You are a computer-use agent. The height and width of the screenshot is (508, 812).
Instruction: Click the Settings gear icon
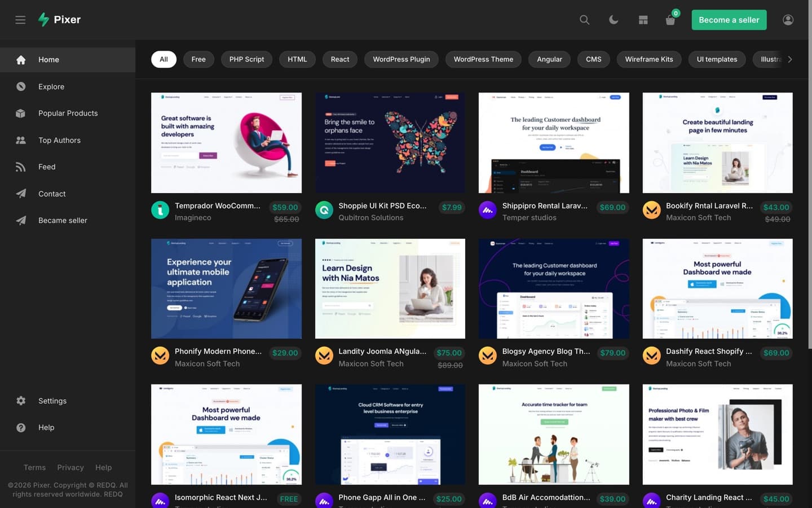[x=21, y=401]
